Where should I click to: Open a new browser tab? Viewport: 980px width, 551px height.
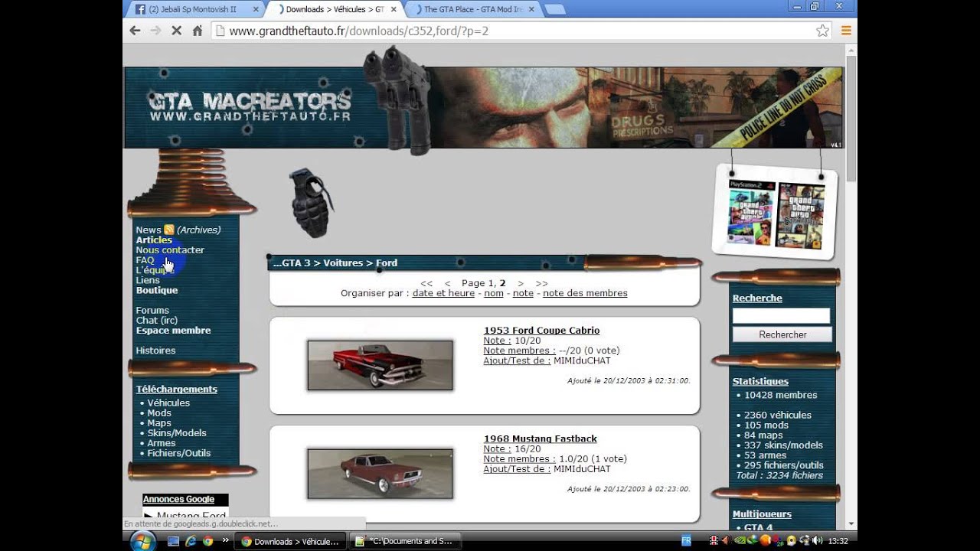tap(555, 9)
